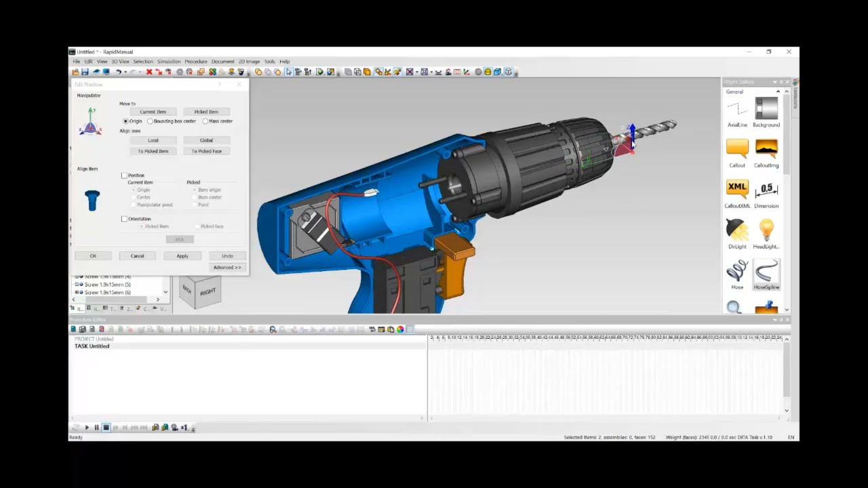Select the Origin radio button
Screen dimensions: 868x488
tap(125, 121)
